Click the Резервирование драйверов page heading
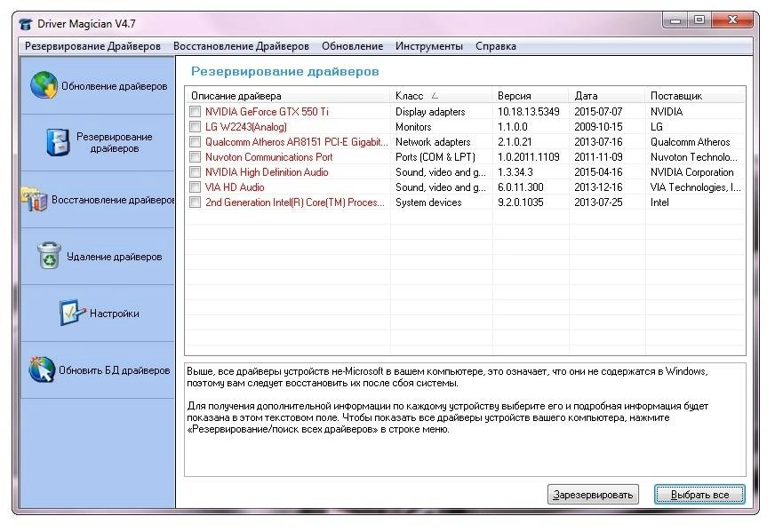 pos(285,72)
